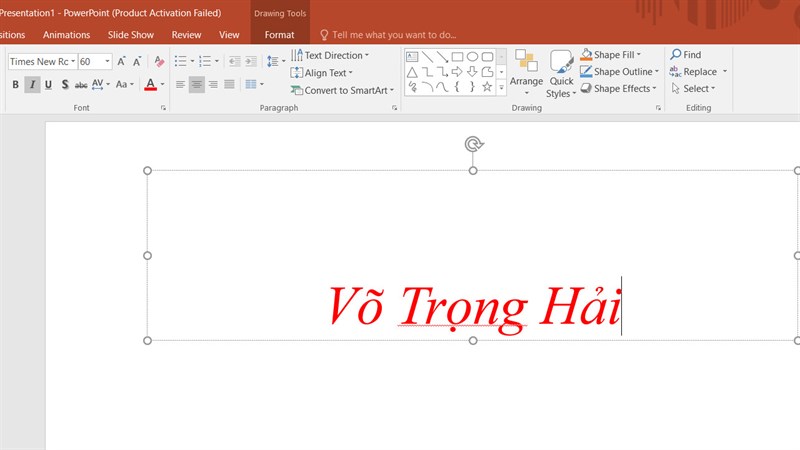Switch to the View tab
The width and height of the screenshot is (800, 450).
[x=229, y=35]
